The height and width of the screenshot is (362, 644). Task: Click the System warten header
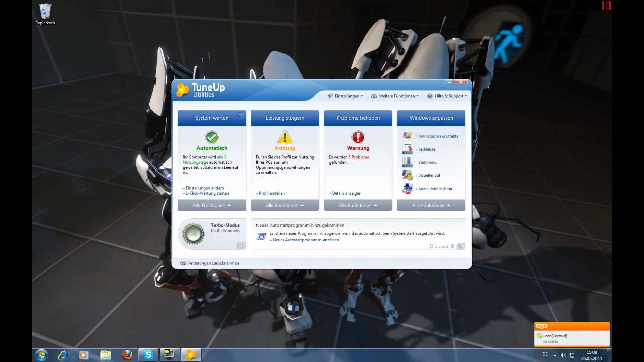pyautogui.click(x=212, y=118)
